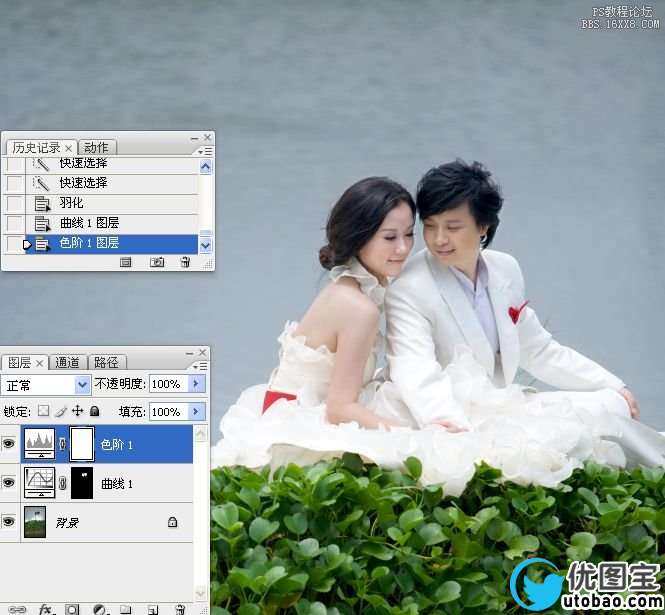Create new snapshot in History panel
The height and width of the screenshot is (615, 665).
pyautogui.click(x=157, y=262)
